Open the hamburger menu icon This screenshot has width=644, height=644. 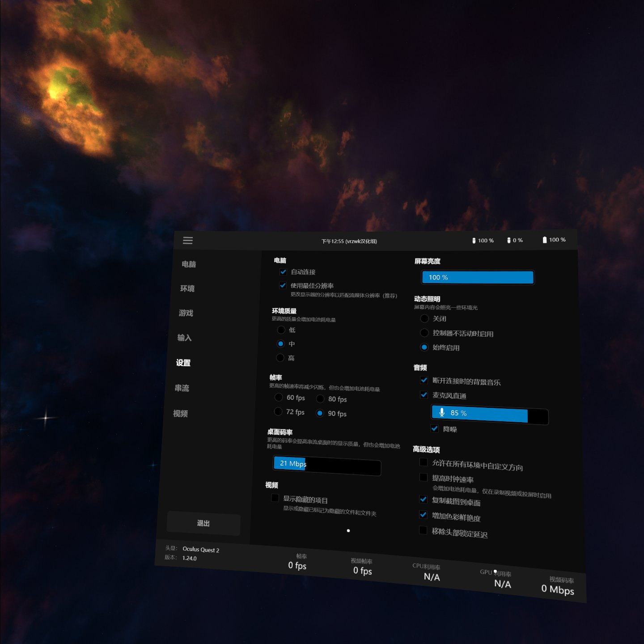[x=188, y=241]
